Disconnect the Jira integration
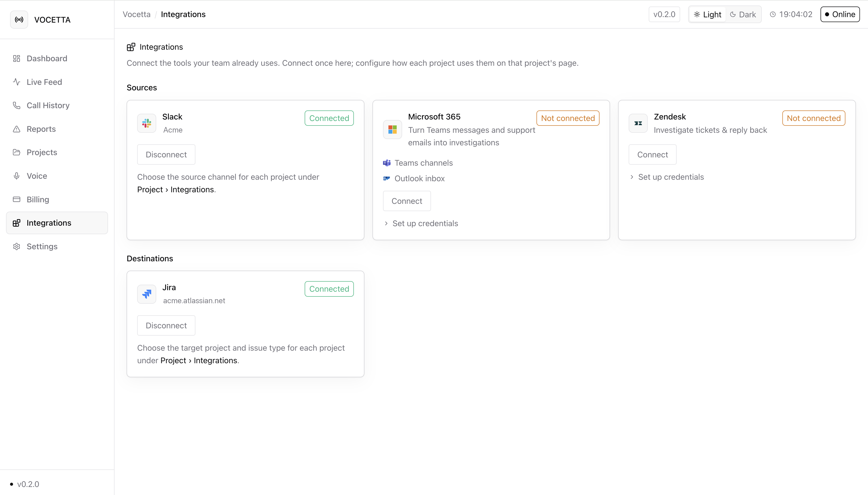The height and width of the screenshot is (495, 868). tap(166, 325)
